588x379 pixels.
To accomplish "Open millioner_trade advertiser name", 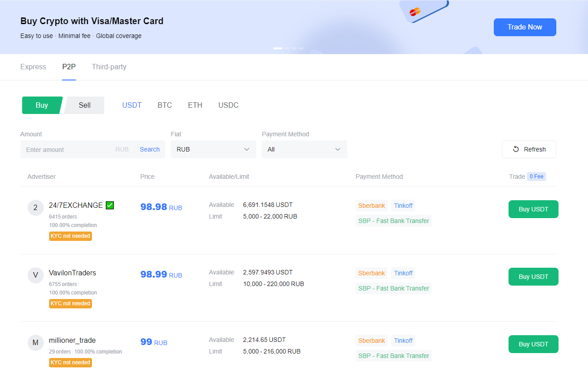I will tap(72, 340).
